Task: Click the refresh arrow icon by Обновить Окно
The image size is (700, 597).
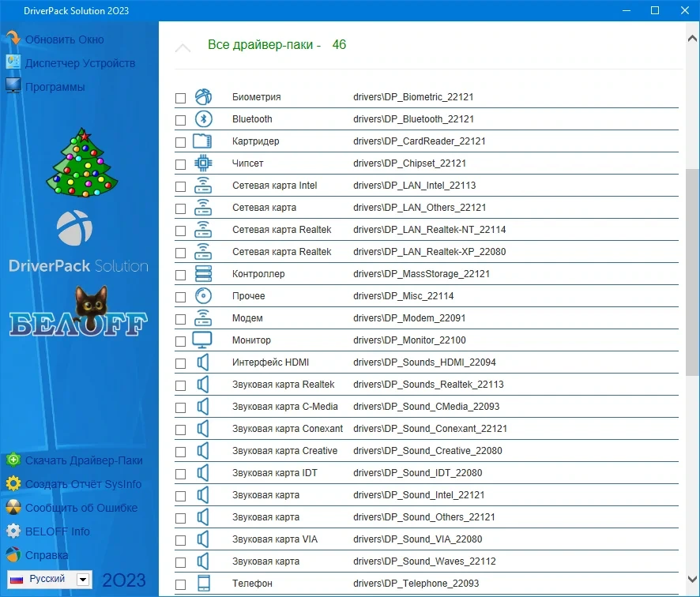Action: 13,39
